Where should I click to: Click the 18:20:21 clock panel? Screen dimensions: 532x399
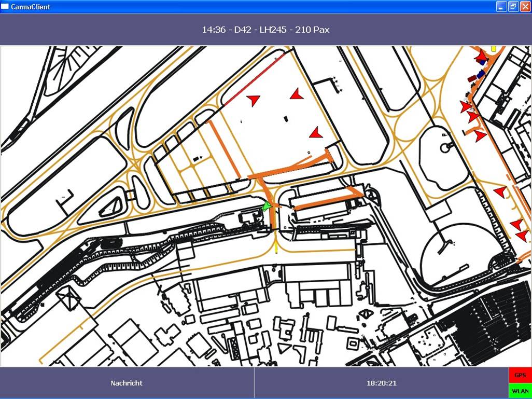(381, 383)
